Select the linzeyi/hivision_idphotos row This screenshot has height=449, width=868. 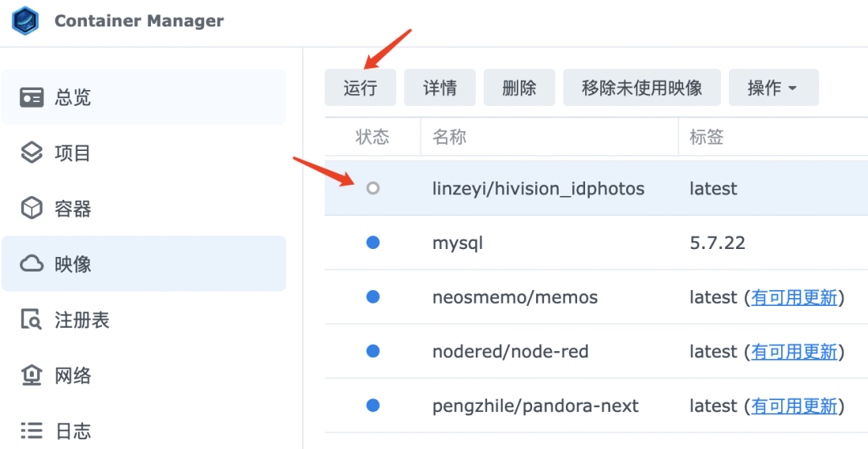coord(596,189)
